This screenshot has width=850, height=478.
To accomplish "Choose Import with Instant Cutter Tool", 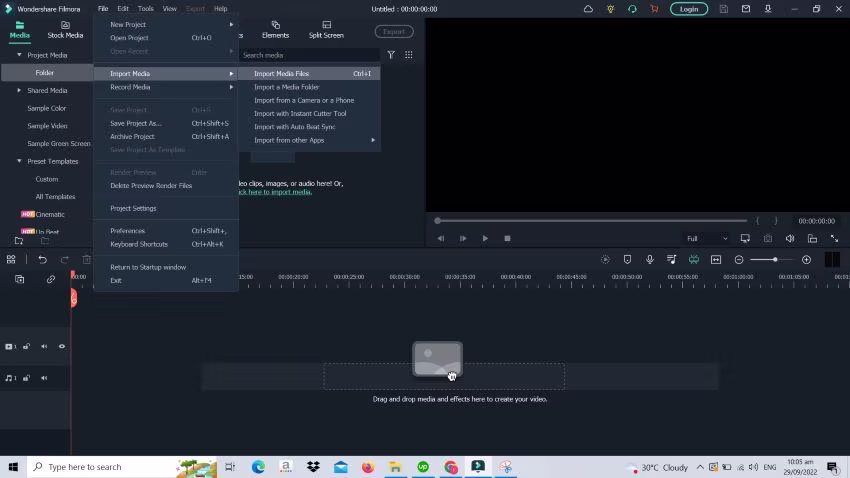I will [x=309, y=113].
